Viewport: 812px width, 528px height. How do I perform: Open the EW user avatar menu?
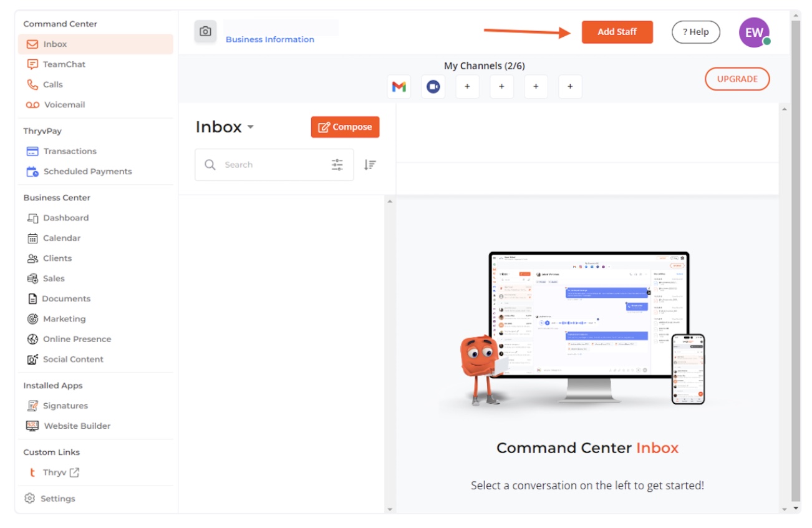754,32
